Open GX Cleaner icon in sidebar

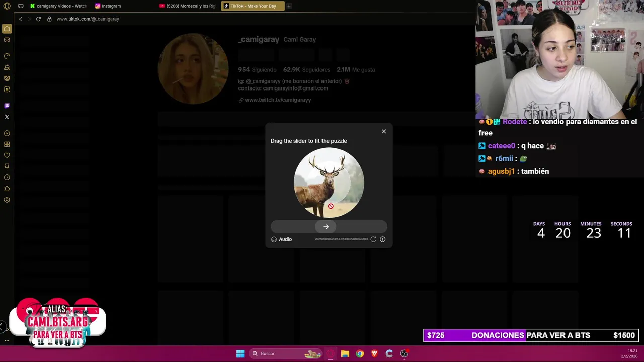click(7, 67)
